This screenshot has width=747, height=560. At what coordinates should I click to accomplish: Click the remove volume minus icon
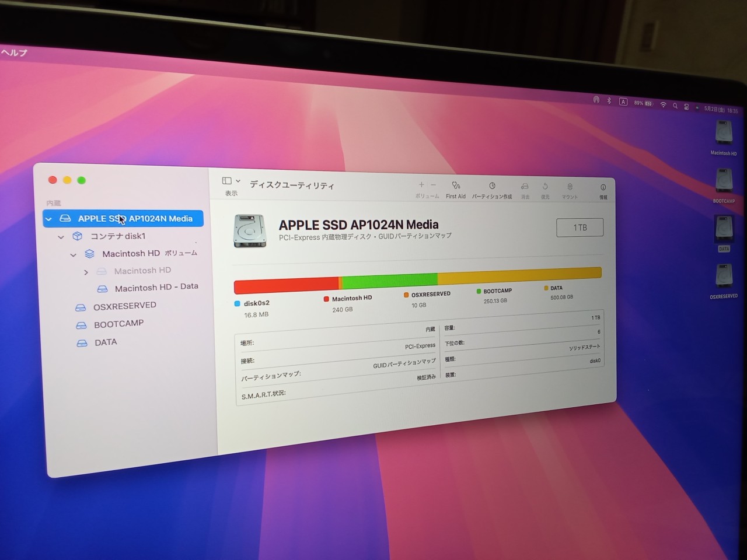click(x=433, y=184)
